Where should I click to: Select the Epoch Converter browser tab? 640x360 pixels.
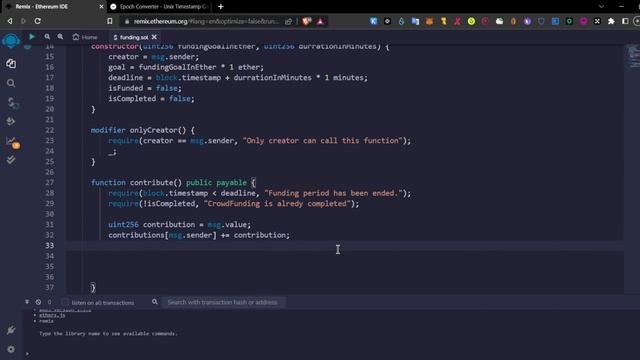click(160, 7)
